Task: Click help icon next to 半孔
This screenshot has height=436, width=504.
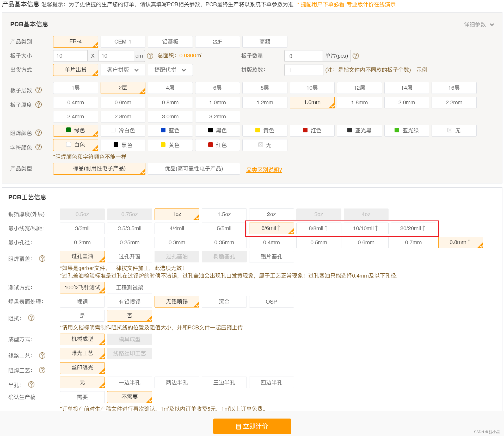Action: [x=31, y=384]
